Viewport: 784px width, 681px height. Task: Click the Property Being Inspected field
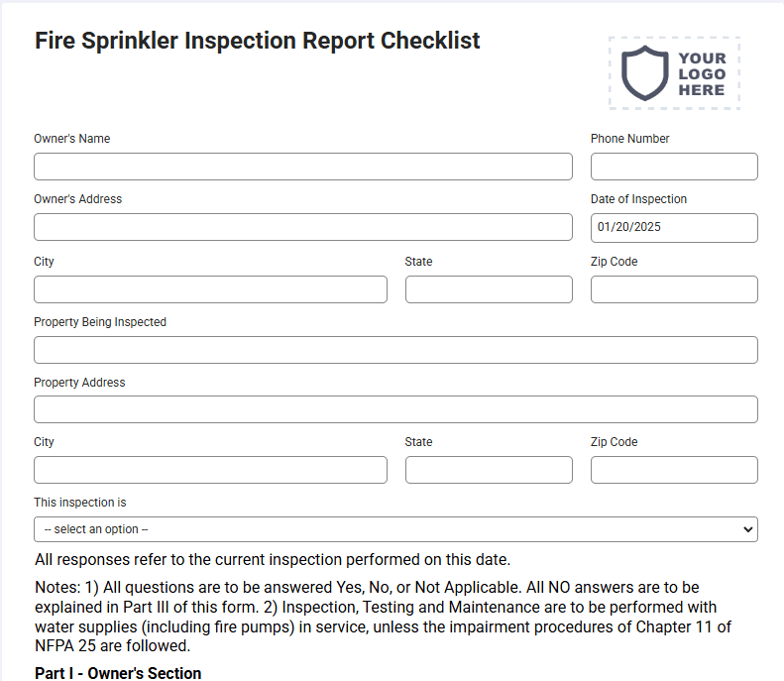(395, 350)
